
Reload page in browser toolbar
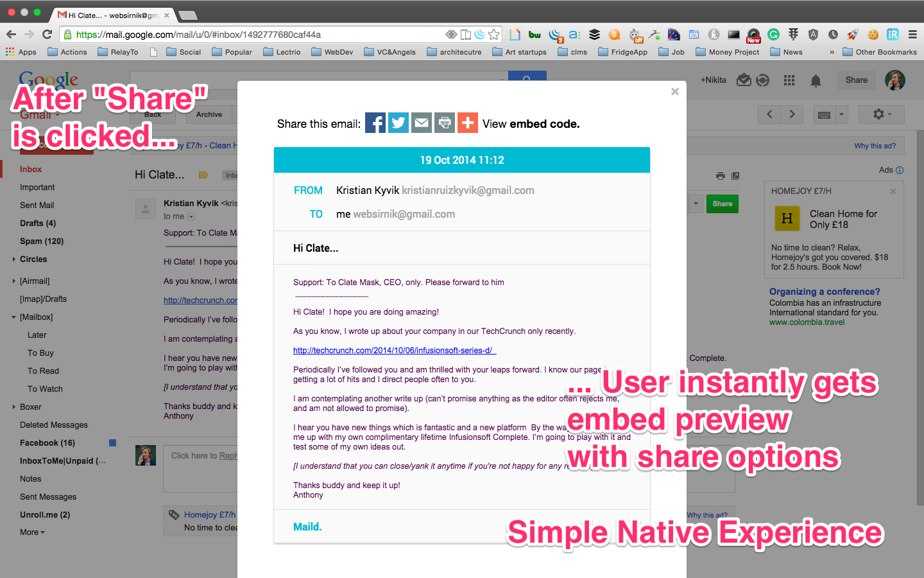point(47,34)
